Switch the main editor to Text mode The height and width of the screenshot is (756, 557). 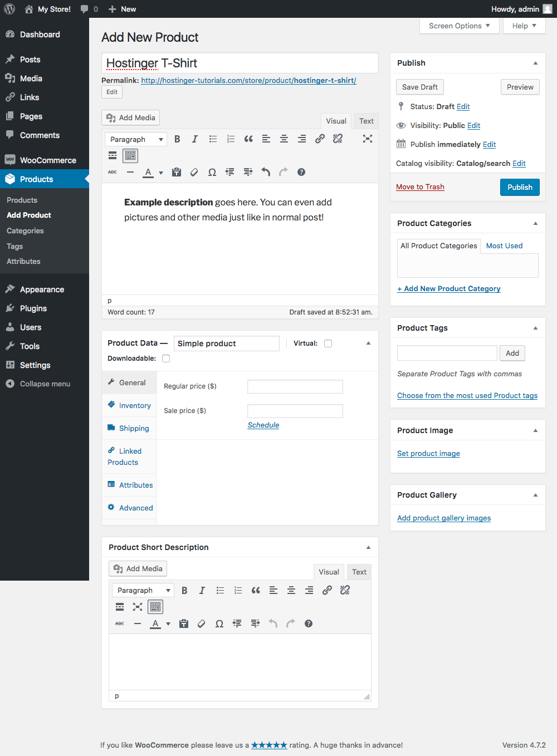(366, 121)
